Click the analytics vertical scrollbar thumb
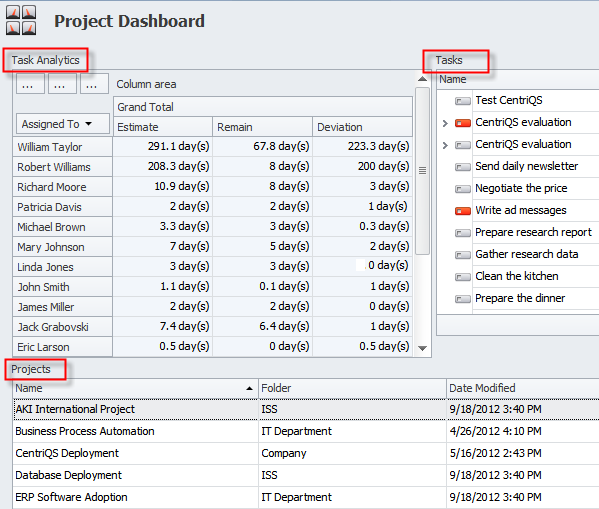Screen dimensions: 599x509 coord(423,171)
